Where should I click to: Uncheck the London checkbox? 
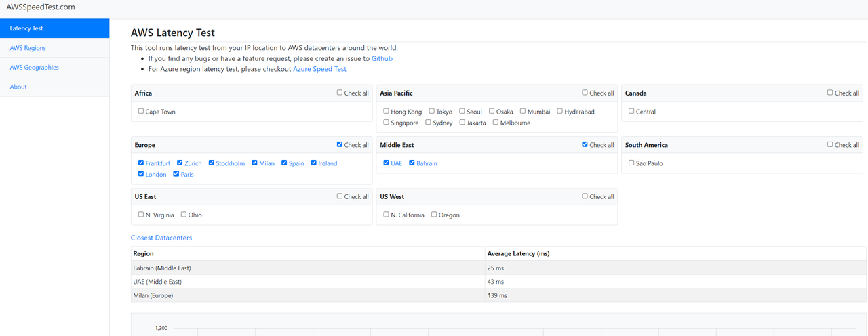click(141, 174)
